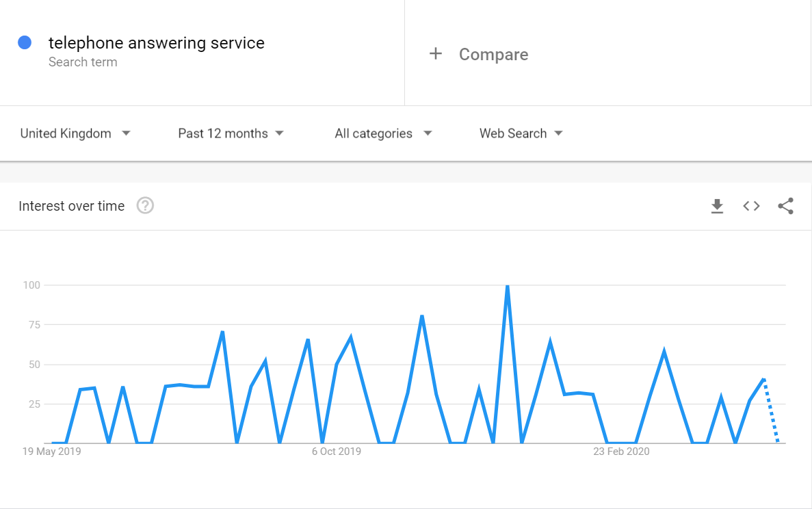
Task: Click the 80-value peak near November
Action: click(x=422, y=316)
